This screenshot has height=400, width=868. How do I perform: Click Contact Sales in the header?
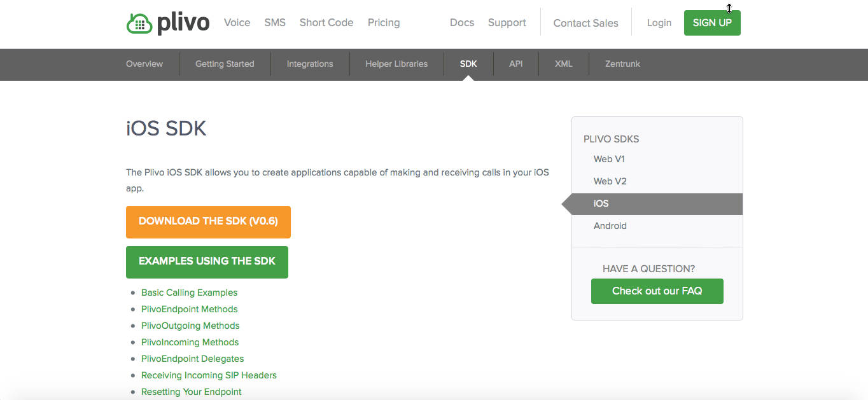pyautogui.click(x=585, y=23)
